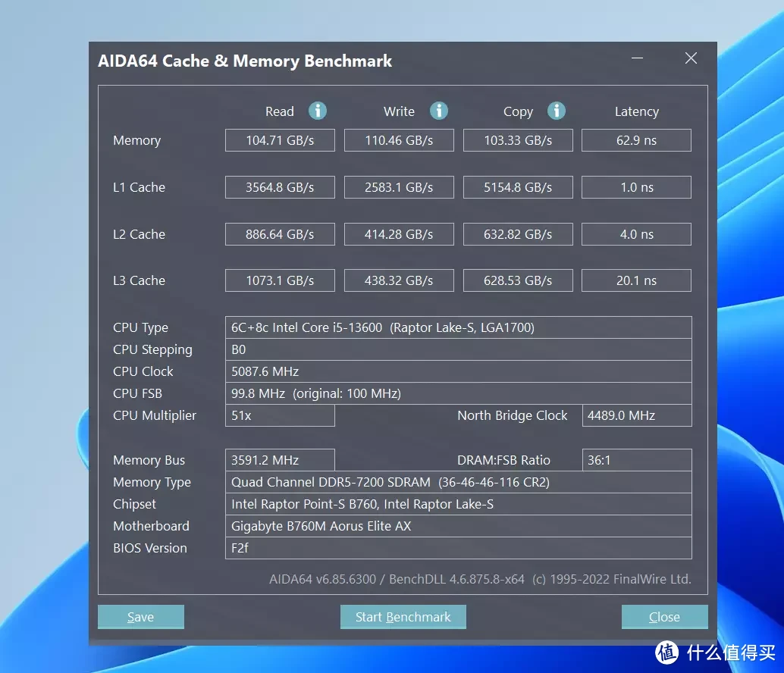Click the CPU Stepping field B0
784x673 pixels.
[459, 349]
